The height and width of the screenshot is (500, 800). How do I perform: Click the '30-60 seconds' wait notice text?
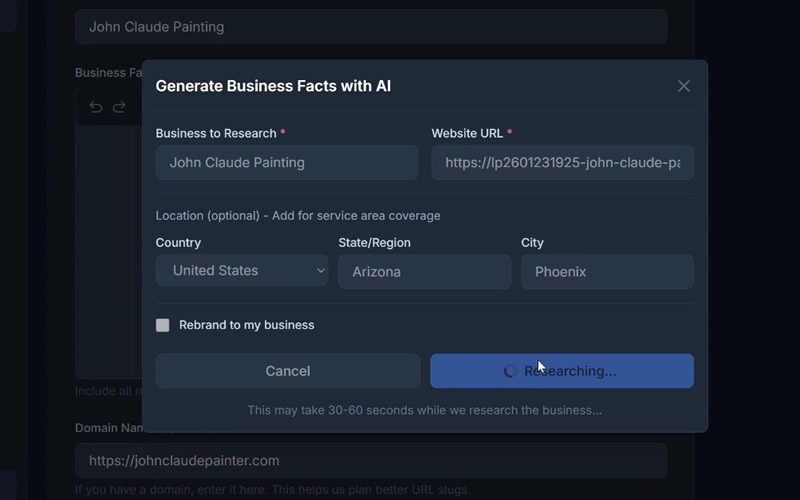click(x=424, y=410)
